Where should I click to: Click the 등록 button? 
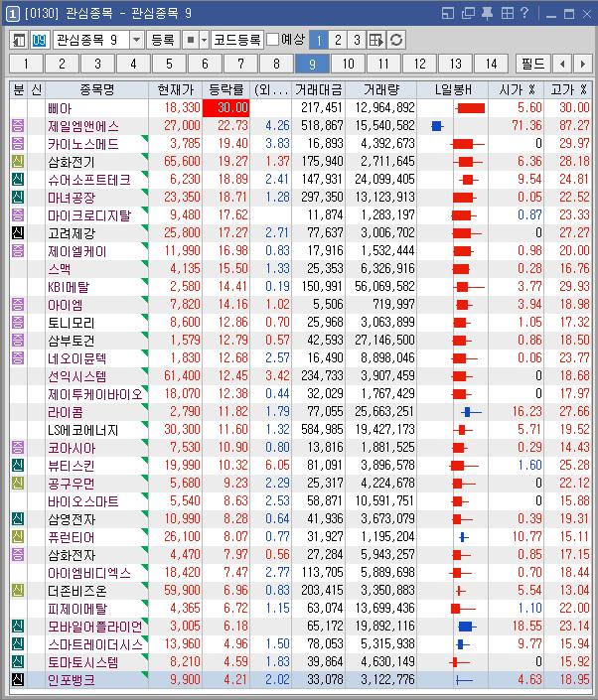tap(163, 40)
